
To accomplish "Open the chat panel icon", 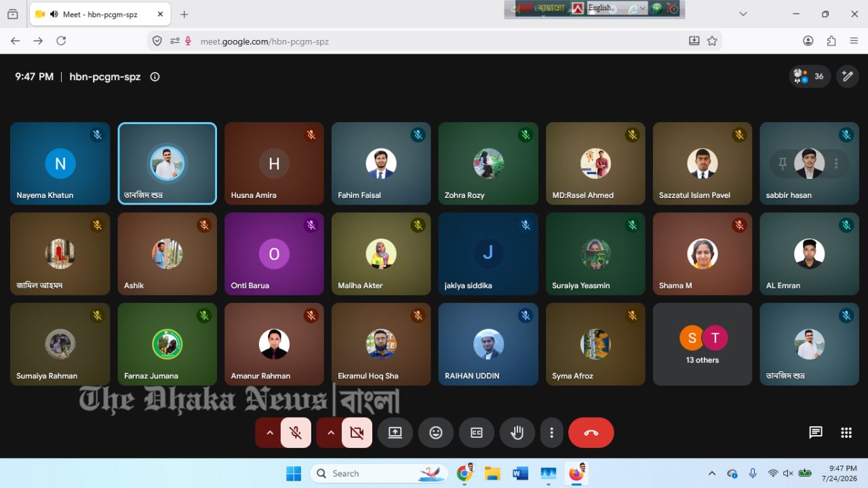I will [x=816, y=432].
